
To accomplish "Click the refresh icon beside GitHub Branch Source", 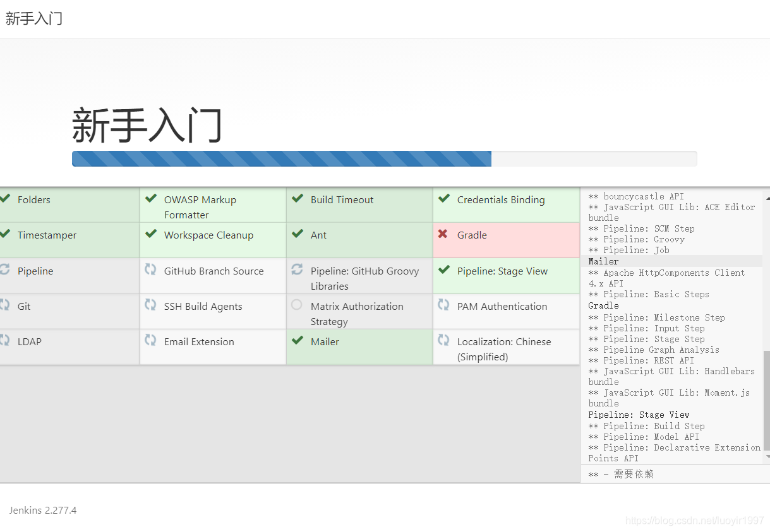I will [x=150, y=269].
